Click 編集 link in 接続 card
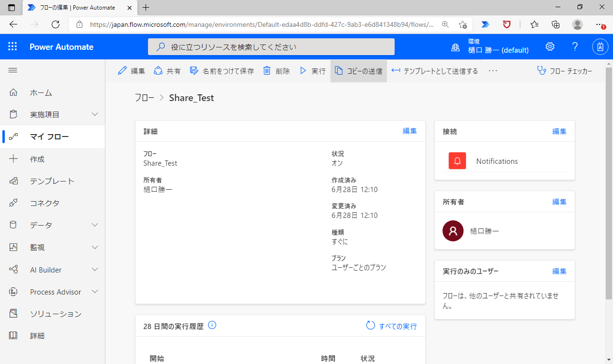The width and height of the screenshot is (613, 364). click(x=559, y=131)
